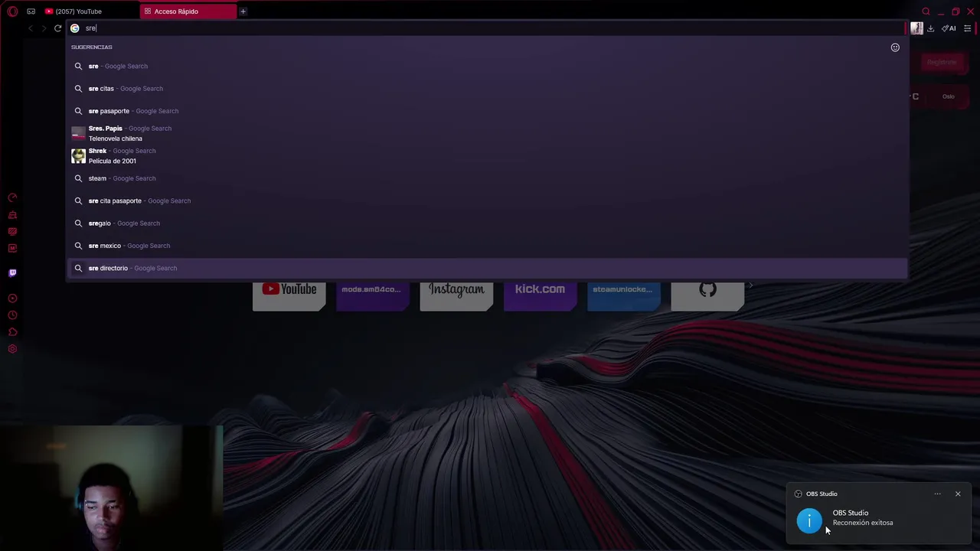Open Extensions cube sidebar icon
The height and width of the screenshot is (551, 980).
tap(12, 332)
